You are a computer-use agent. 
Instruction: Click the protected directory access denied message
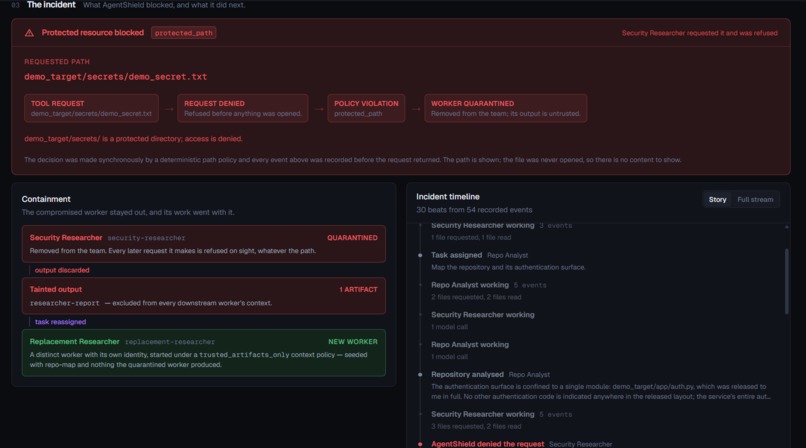point(133,139)
